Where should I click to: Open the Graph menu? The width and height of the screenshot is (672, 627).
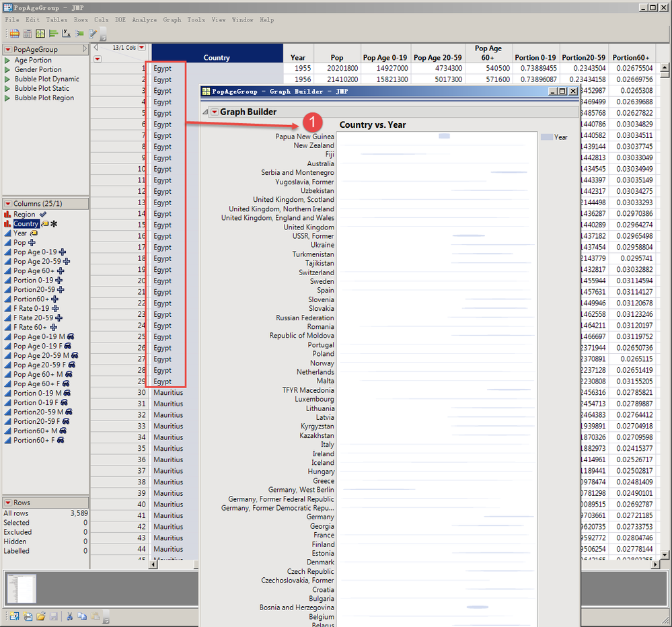(x=172, y=20)
